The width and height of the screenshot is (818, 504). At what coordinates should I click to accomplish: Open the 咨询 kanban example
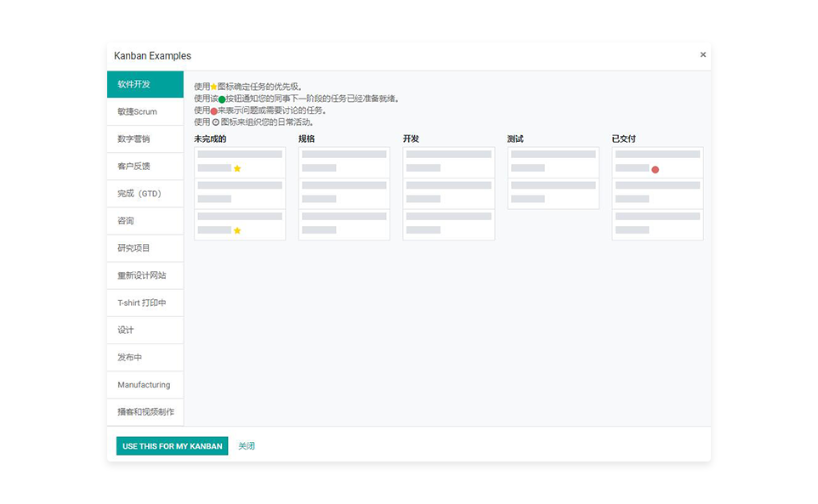[x=145, y=221]
